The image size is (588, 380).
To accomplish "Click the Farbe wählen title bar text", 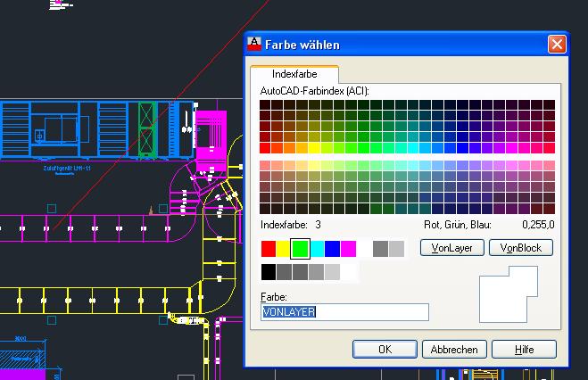I will pyautogui.click(x=302, y=45).
